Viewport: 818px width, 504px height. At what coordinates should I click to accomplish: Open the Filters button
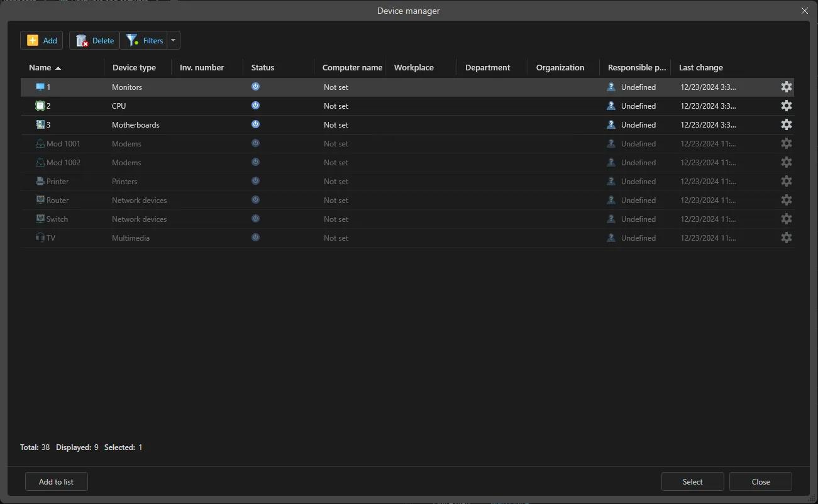coord(144,40)
